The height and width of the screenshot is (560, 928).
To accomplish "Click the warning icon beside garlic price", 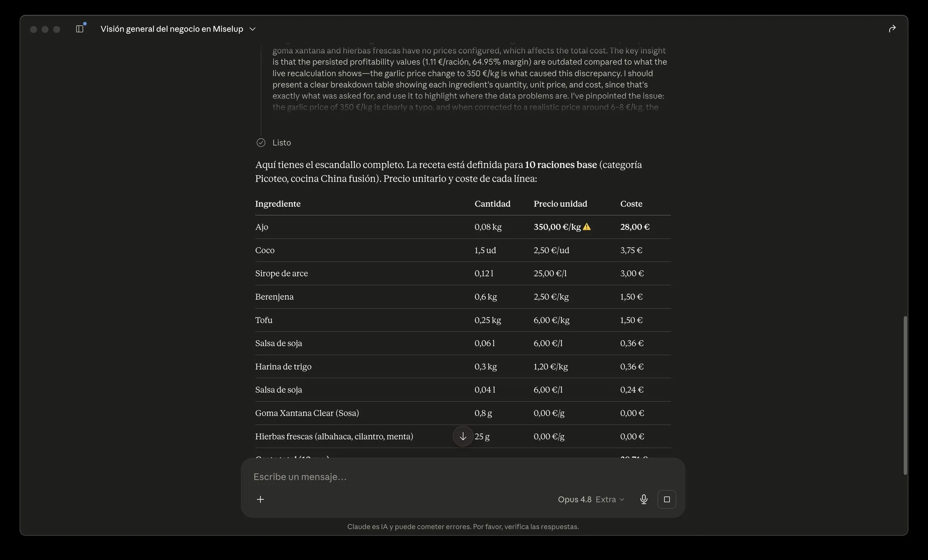I will (587, 227).
